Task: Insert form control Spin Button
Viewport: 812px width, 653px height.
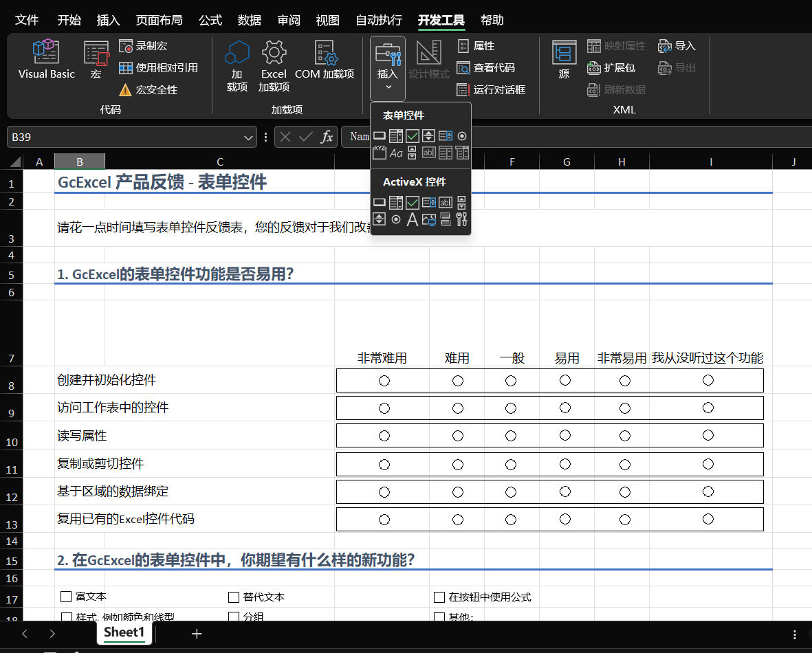Action: (428, 136)
